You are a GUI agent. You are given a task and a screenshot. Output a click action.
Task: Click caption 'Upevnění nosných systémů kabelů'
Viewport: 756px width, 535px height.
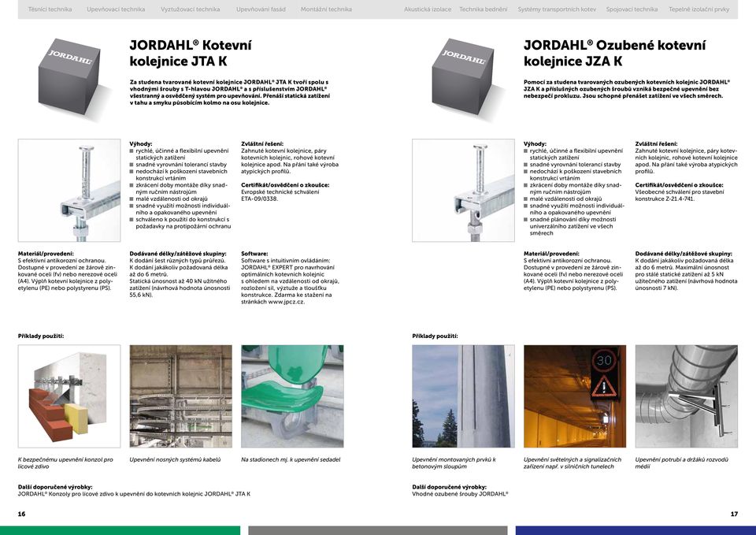pyautogui.click(x=175, y=459)
